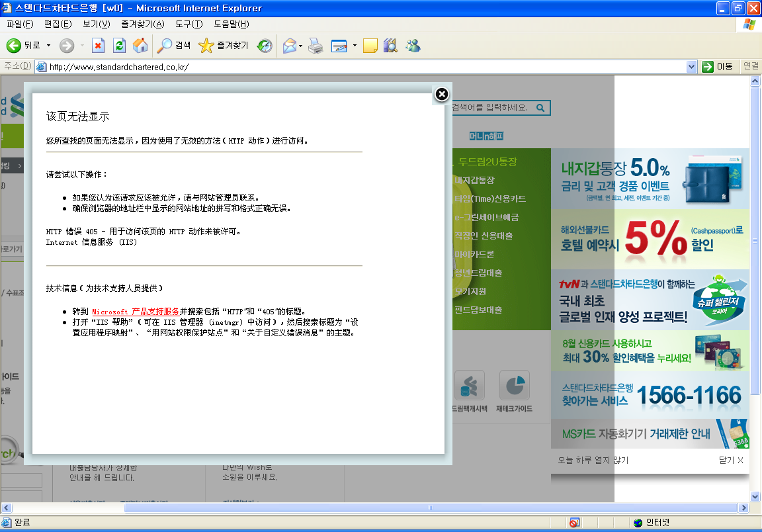The width and height of the screenshot is (762, 532).
Task: Click the 머니n해피 tab link
Action: (486, 136)
